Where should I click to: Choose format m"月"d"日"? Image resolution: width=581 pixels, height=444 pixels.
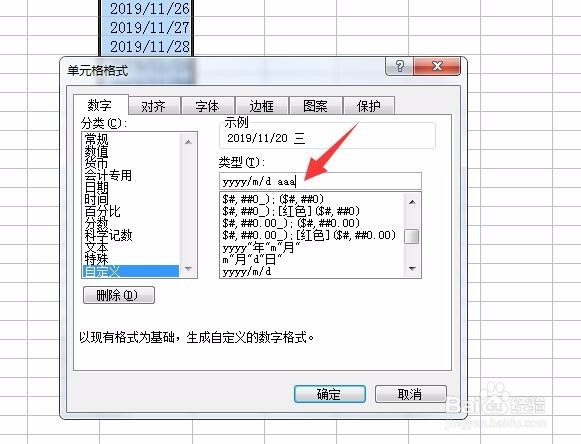coord(313,259)
